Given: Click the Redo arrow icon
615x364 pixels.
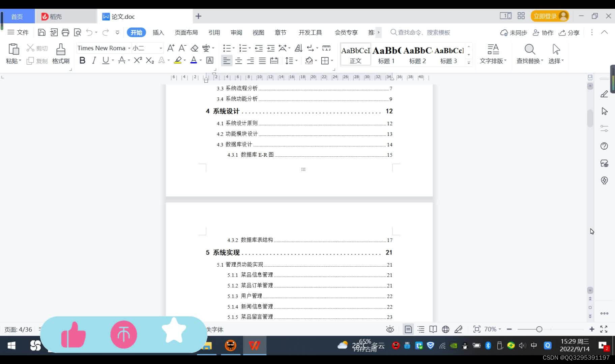Looking at the screenshot, I should pos(106,32).
